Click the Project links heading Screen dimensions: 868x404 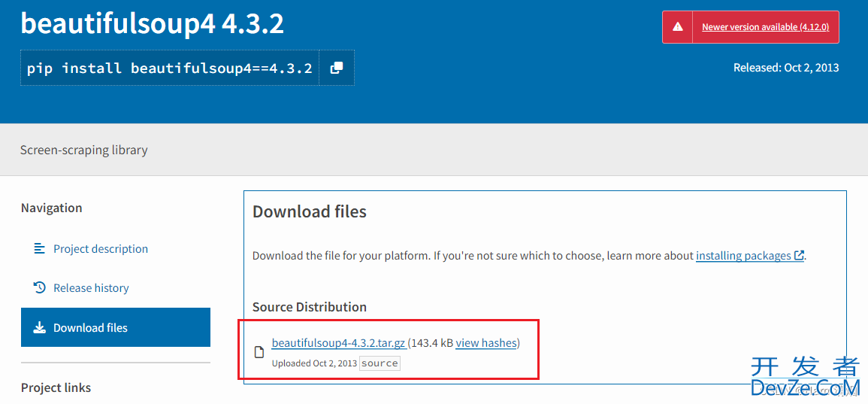pyautogui.click(x=56, y=387)
